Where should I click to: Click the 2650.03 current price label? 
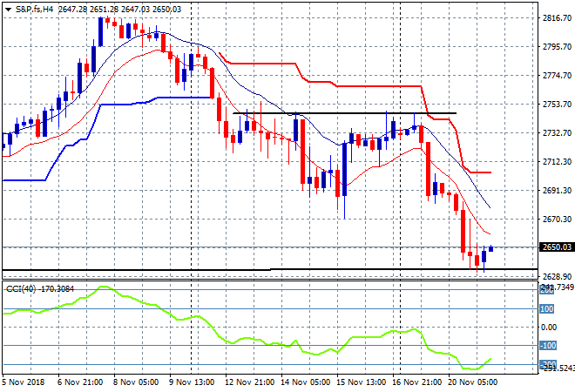tap(557, 247)
